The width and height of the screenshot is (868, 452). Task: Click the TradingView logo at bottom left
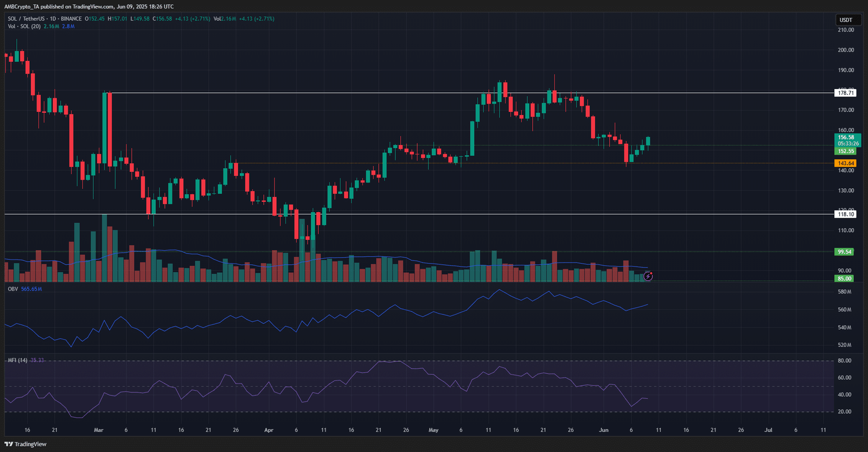(25, 444)
